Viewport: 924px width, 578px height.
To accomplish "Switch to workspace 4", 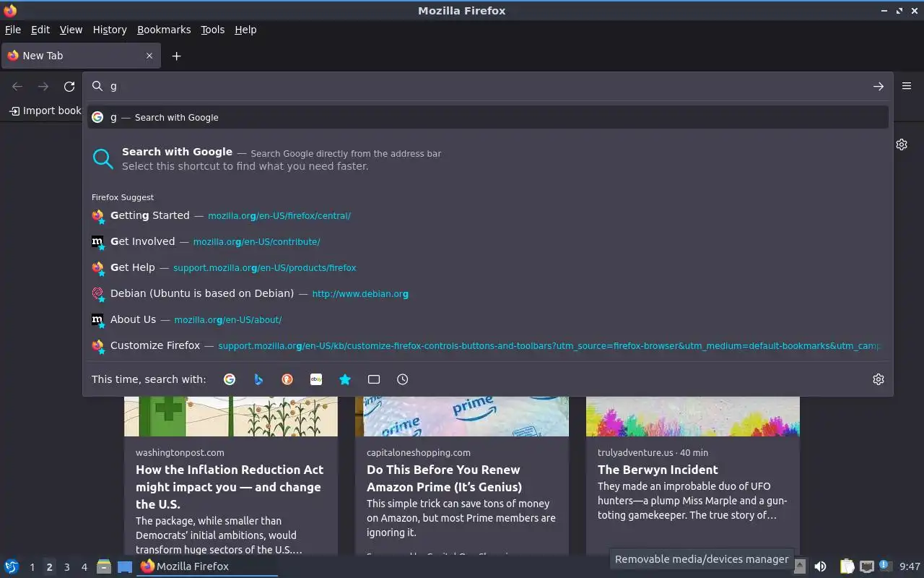I will point(84,567).
